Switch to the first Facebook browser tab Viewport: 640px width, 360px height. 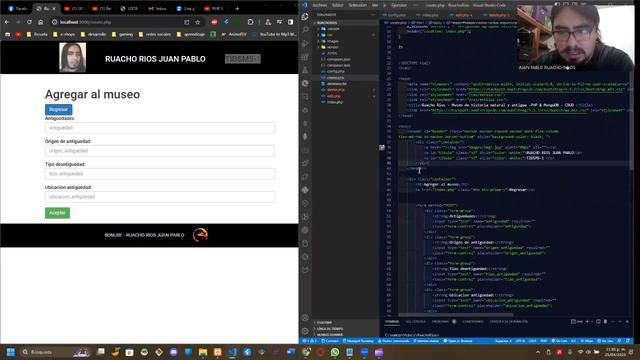click(18, 8)
